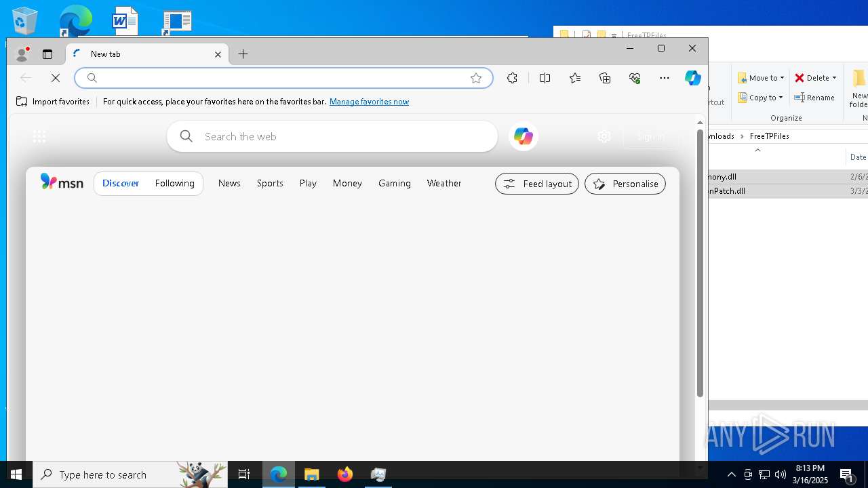The height and width of the screenshot is (488, 868).
Task: Show hidden tray icons chevron
Action: 732,474
